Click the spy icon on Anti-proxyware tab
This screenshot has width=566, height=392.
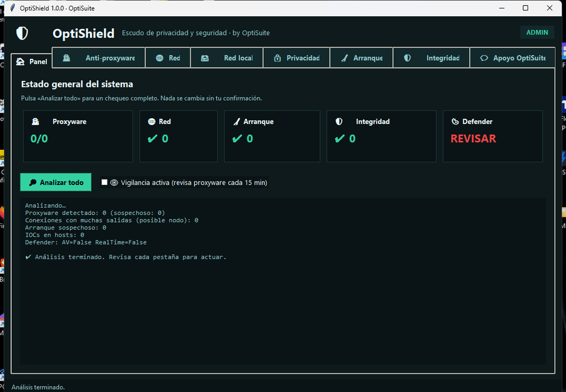[66, 58]
